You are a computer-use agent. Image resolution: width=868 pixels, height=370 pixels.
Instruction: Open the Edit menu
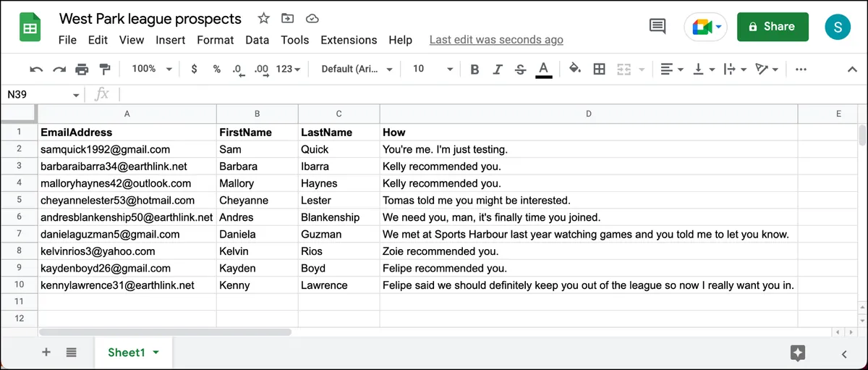point(98,40)
